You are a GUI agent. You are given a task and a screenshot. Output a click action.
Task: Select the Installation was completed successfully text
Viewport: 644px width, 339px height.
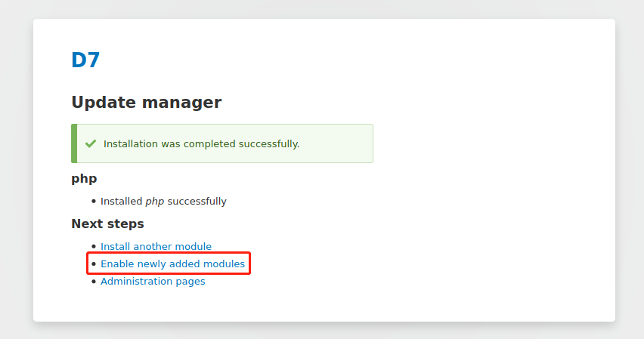point(201,144)
